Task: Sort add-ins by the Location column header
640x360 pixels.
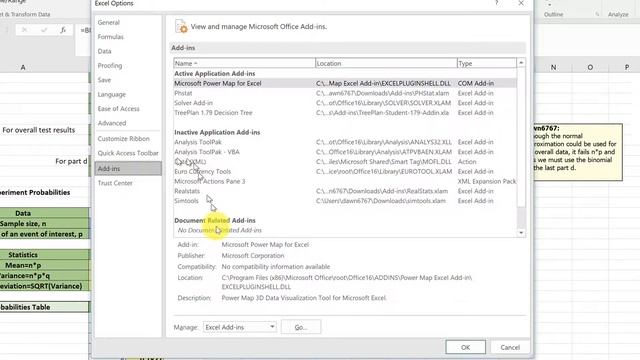Action: point(386,63)
